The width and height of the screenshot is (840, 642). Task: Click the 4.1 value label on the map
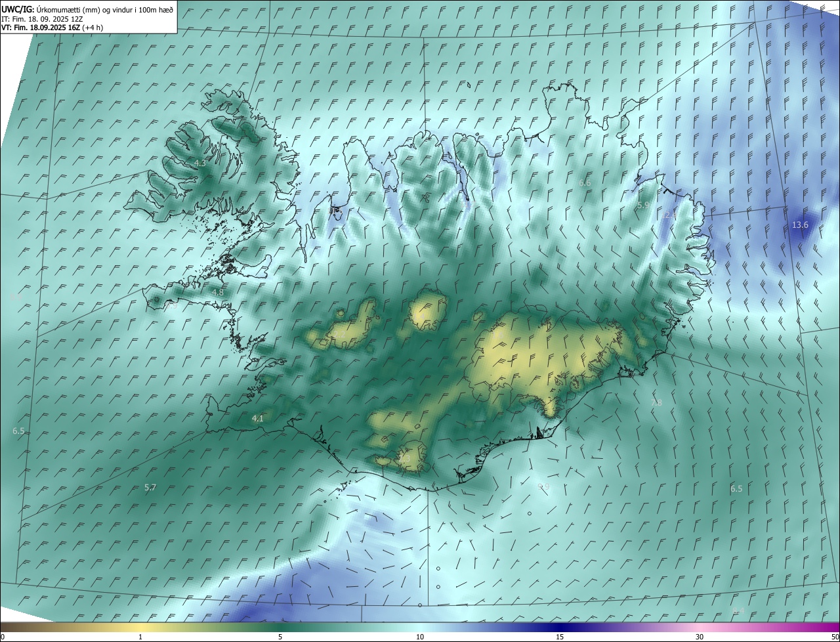pyautogui.click(x=258, y=418)
